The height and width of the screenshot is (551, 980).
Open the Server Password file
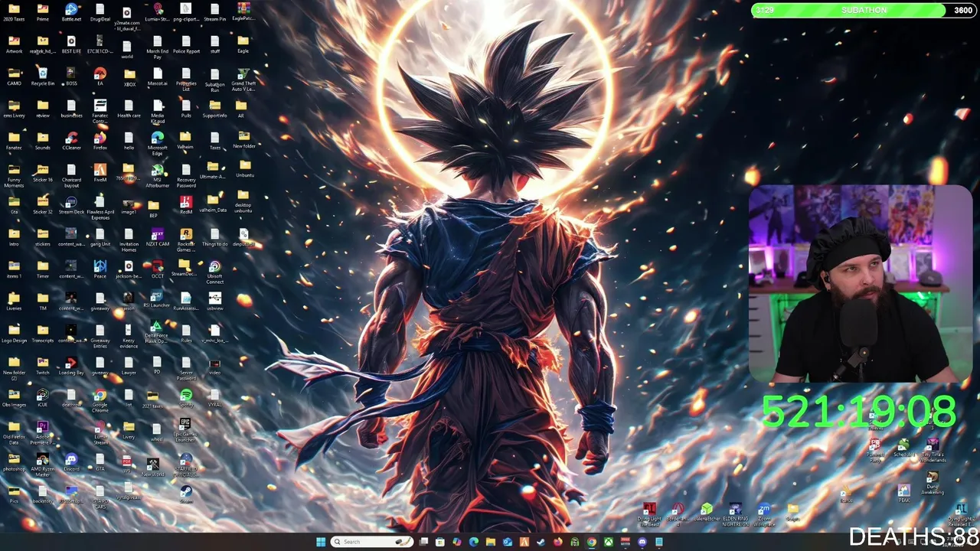click(x=186, y=368)
